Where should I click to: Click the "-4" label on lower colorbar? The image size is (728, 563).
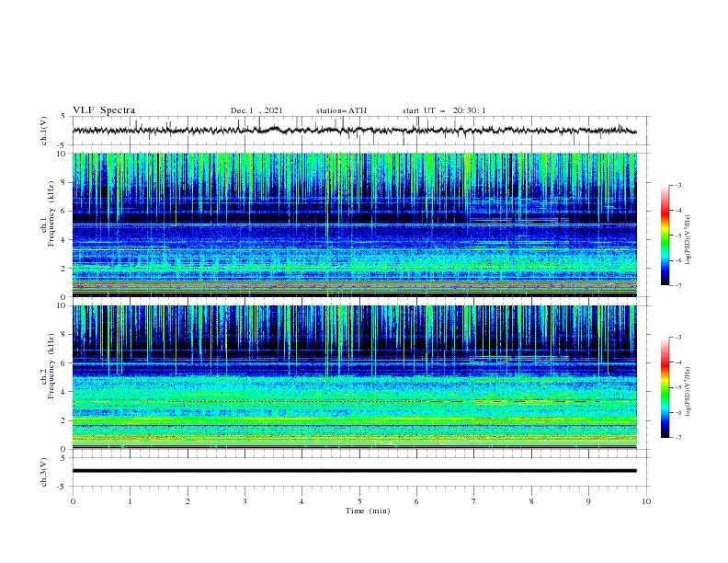pyautogui.click(x=677, y=362)
